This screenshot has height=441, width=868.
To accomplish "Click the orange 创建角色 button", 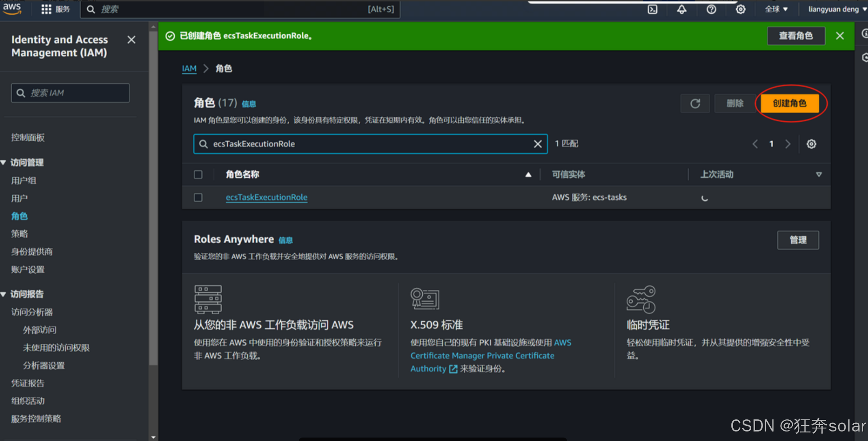I will pyautogui.click(x=790, y=104).
